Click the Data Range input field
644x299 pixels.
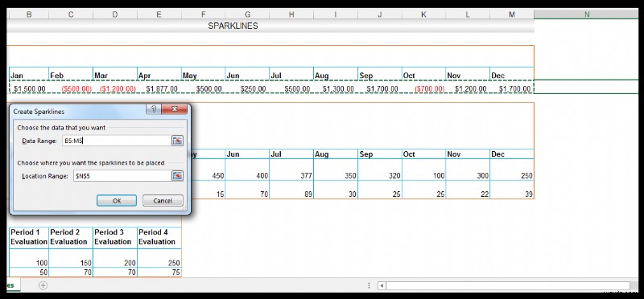116,141
